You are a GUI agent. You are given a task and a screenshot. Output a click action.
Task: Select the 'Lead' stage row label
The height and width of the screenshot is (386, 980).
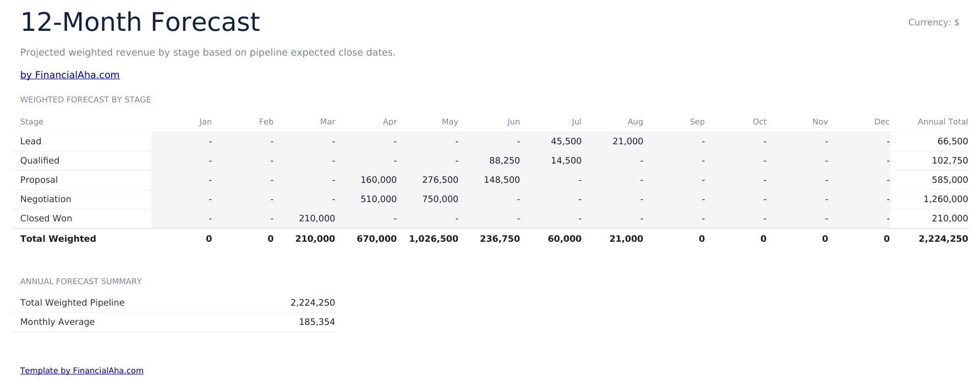point(31,142)
